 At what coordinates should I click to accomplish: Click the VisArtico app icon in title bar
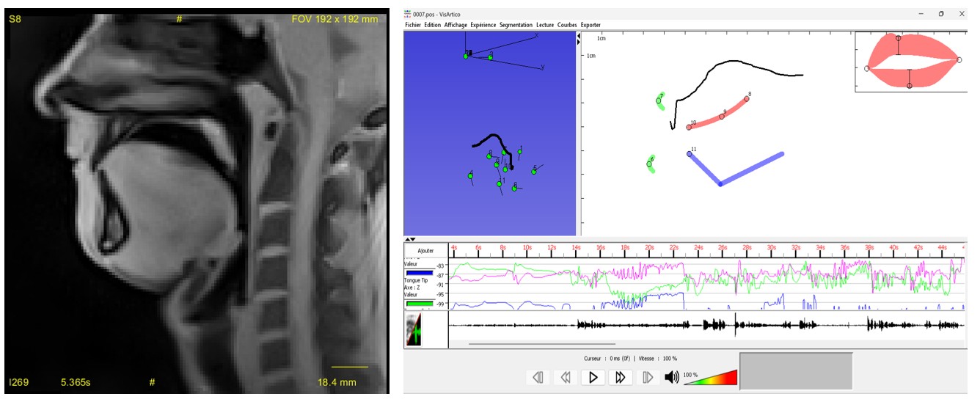pyautogui.click(x=408, y=13)
